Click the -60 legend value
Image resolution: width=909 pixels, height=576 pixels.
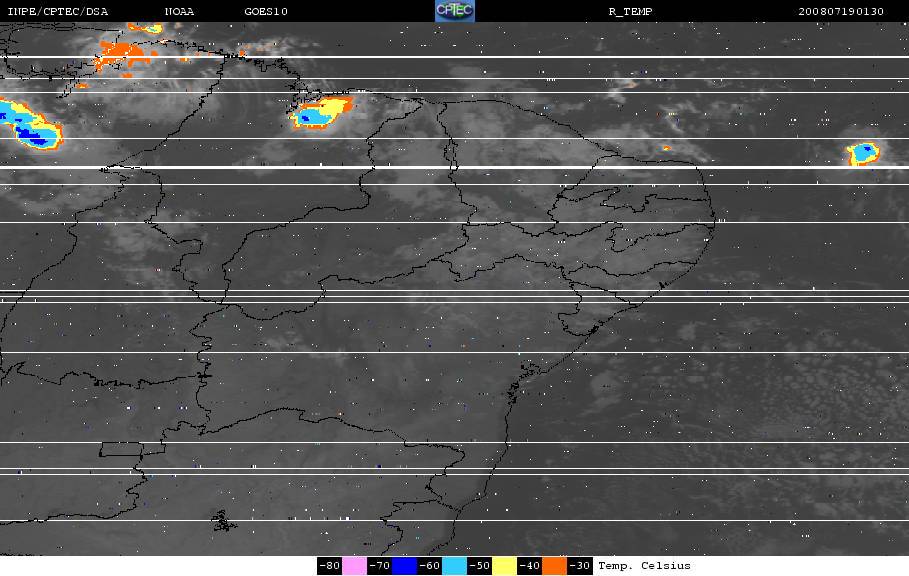pyautogui.click(x=429, y=566)
